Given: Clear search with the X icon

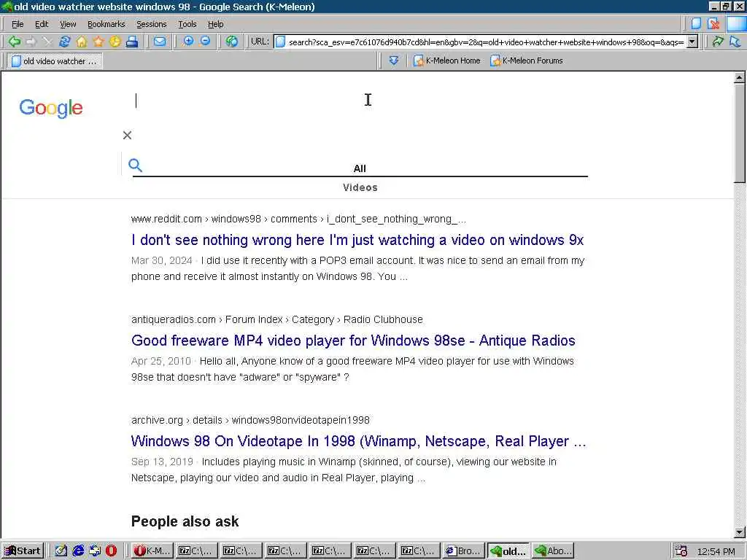Looking at the screenshot, I should pos(127,135).
